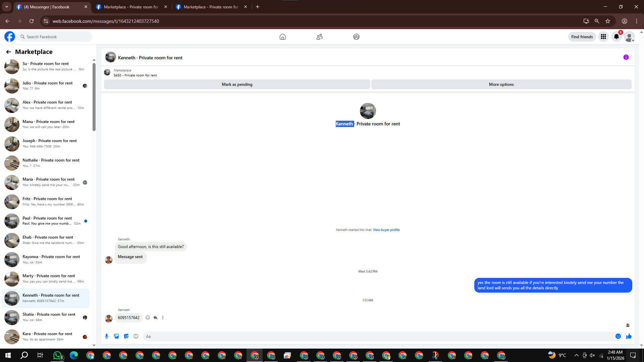Send a thumbs-up like
Screen dimensions: 644x362
[629, 336]
